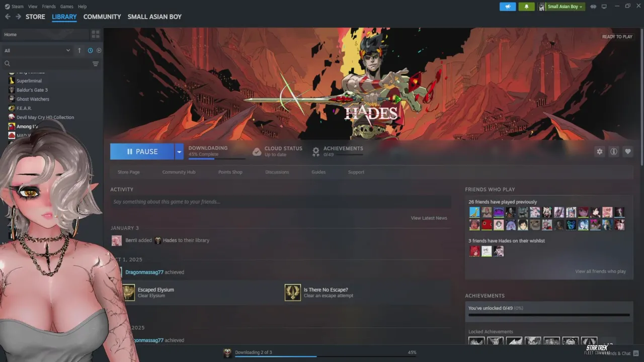Viewport: 644px width, 362px height.
Task: Toggle the ready to play filter
Action: (x=99, y=50)
